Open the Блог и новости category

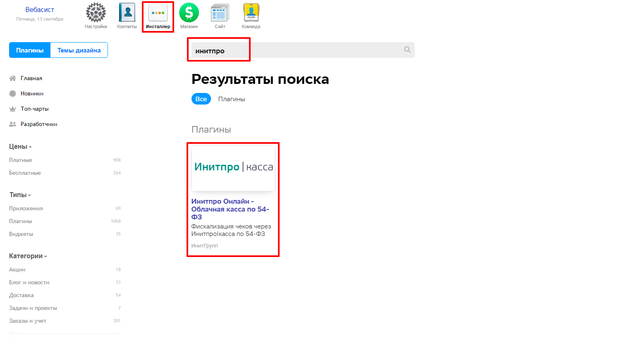(x=29, y=282)
